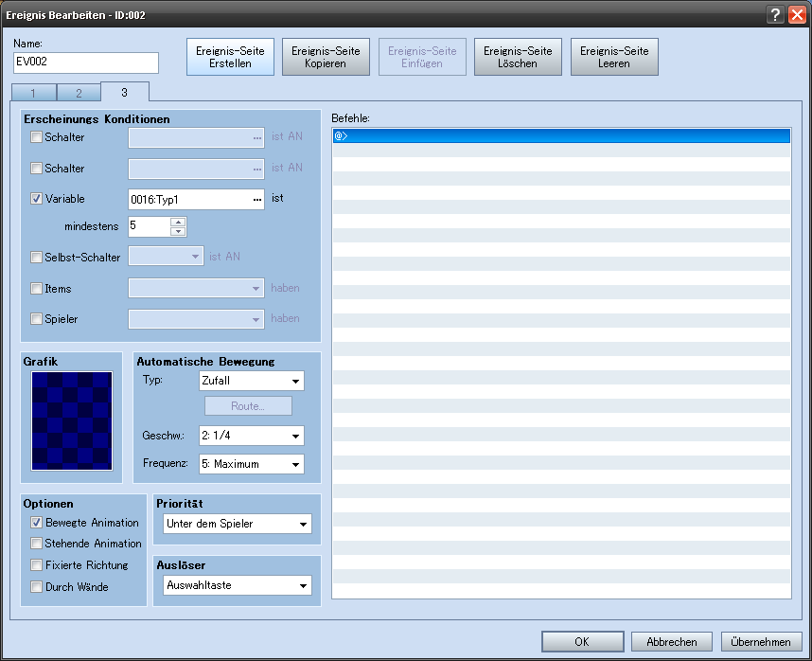
Task: Switch to event page tab 1
Action: (33, 92)
